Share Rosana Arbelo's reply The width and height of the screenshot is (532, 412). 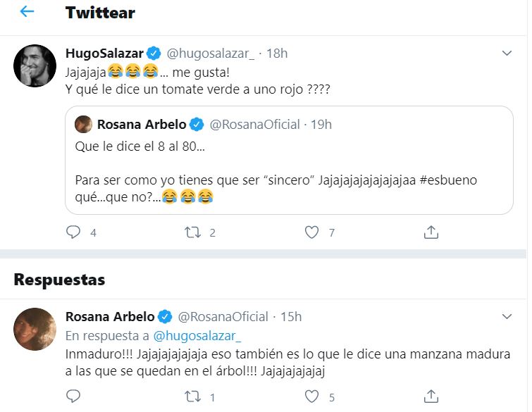point(431,397)
